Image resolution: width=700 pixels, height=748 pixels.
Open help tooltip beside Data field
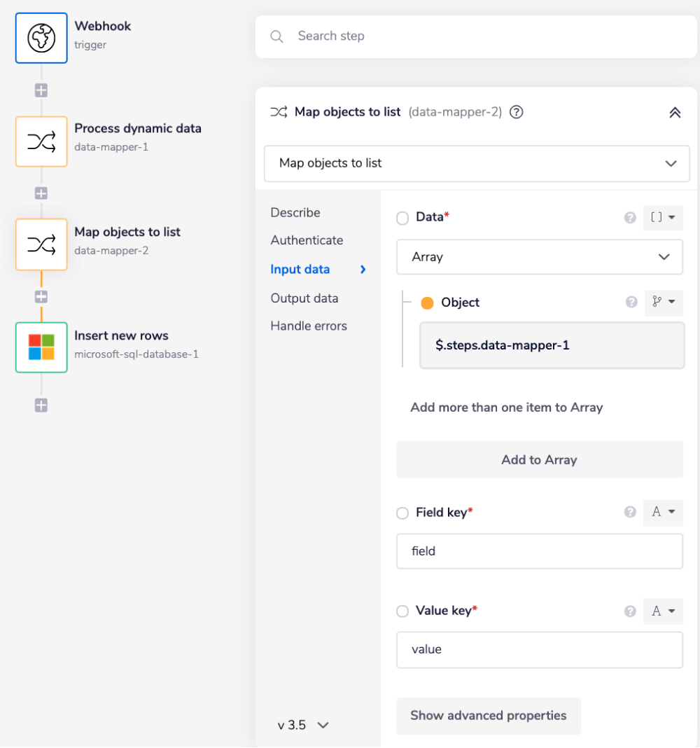point(630,218)
